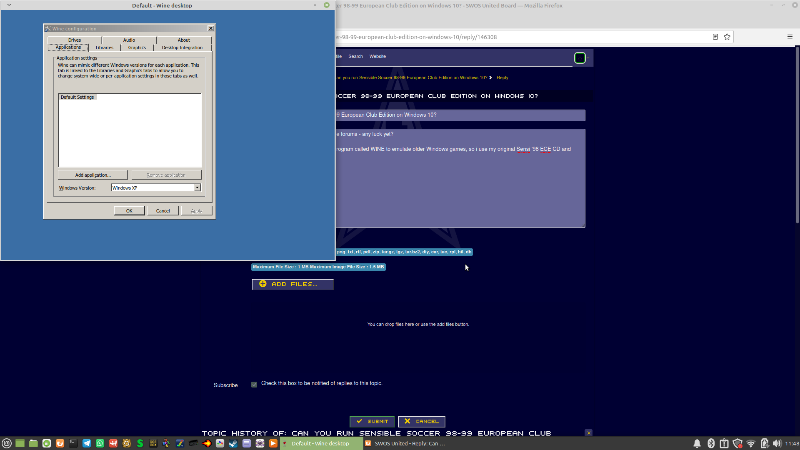Click the green square icon in forum header
The width and height of the screenshot is (800, 450).
[580, 58]
